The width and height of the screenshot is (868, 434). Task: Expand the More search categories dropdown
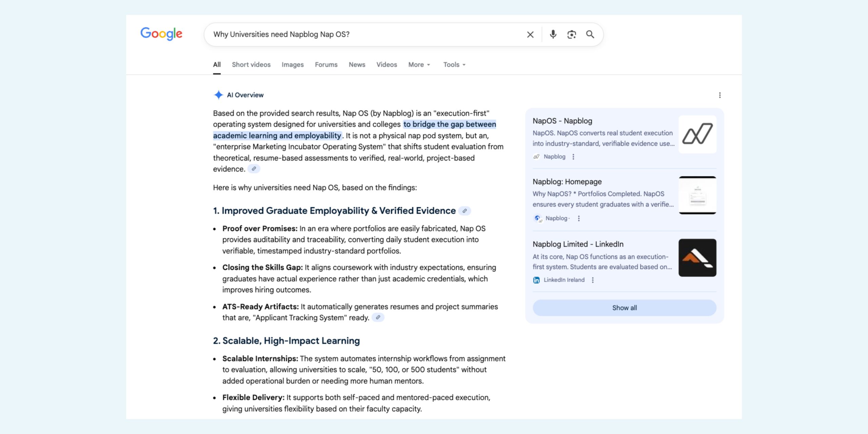(x=418, y=64)
